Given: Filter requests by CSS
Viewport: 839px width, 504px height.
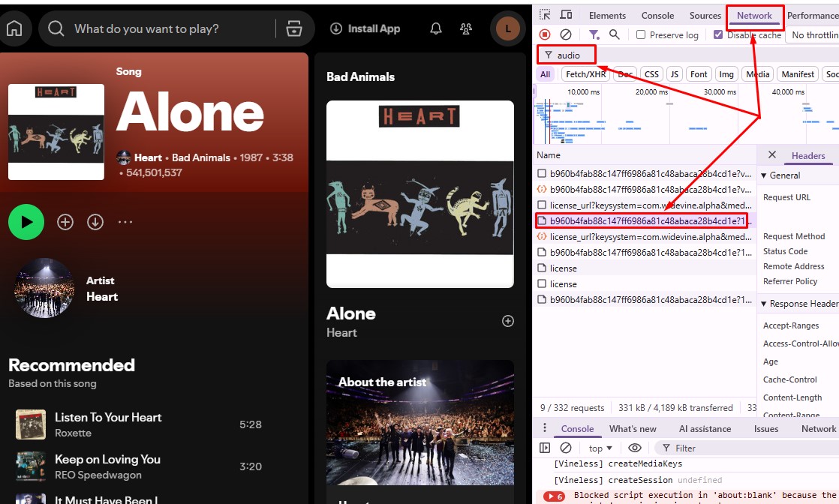Looking at the screenshot, I should coord(651,74).
